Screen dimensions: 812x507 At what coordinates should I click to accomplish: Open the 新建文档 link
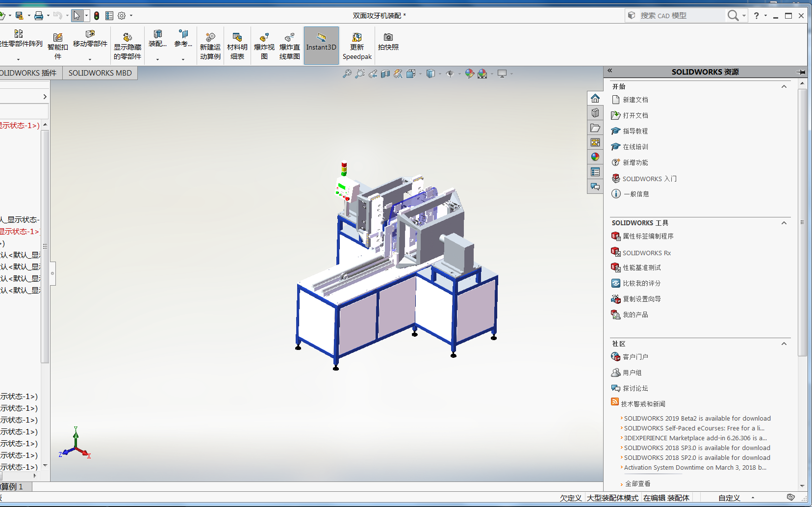(635, 100)
